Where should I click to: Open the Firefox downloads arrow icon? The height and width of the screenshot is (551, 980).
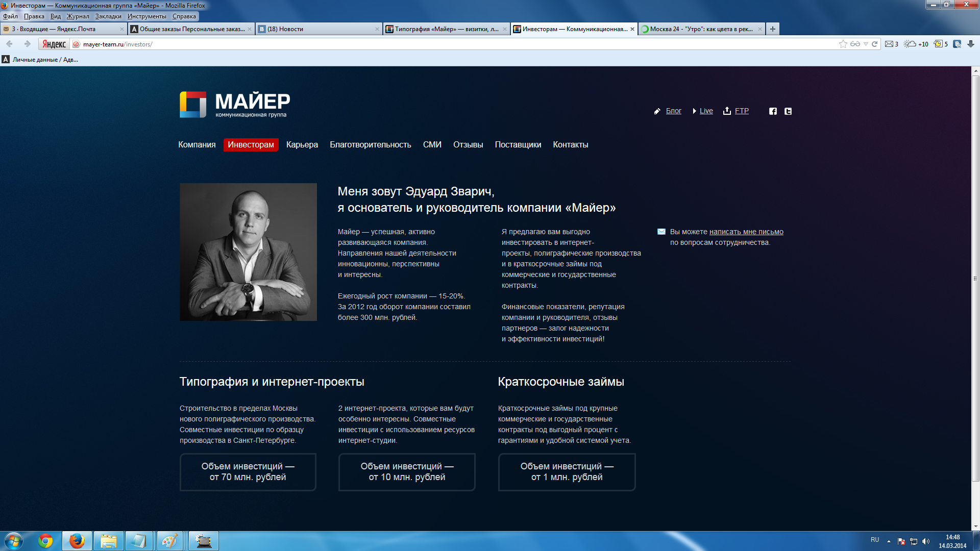click(x=971, y=44)
